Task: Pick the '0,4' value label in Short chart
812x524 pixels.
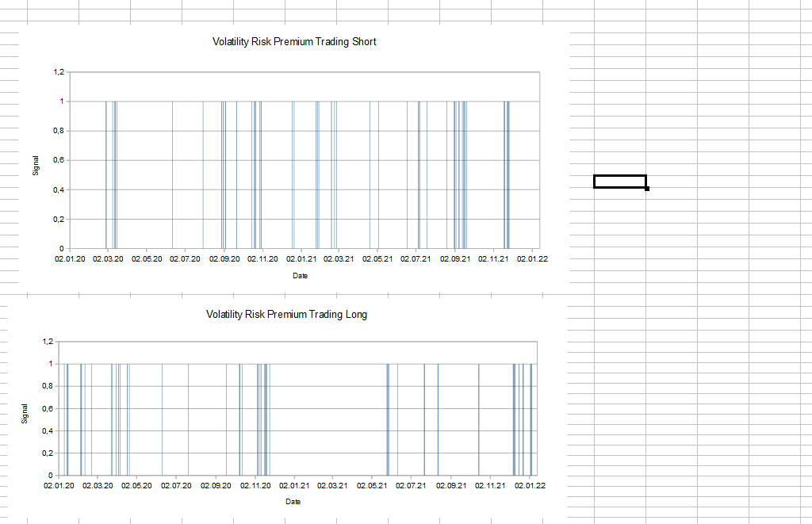Action: pos(59,189)
